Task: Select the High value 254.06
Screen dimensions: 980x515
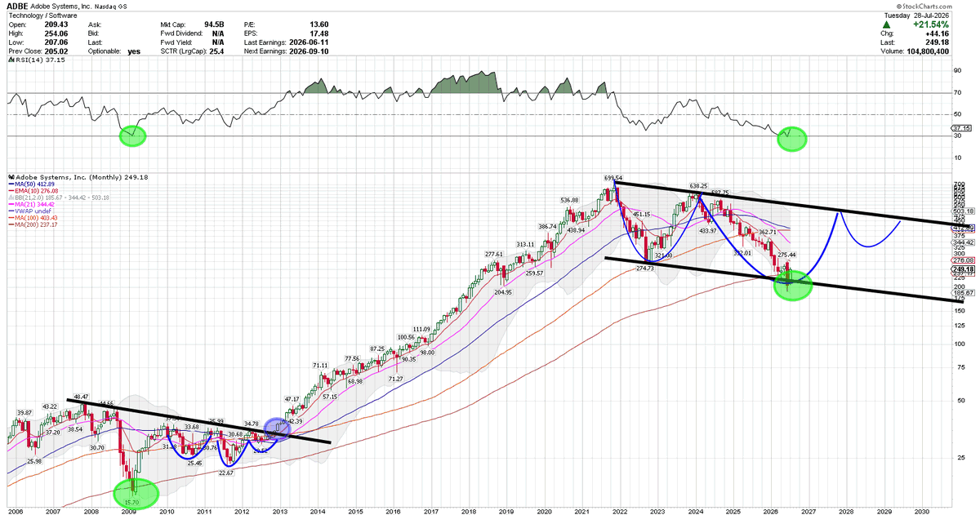Action: click(56, 33)
